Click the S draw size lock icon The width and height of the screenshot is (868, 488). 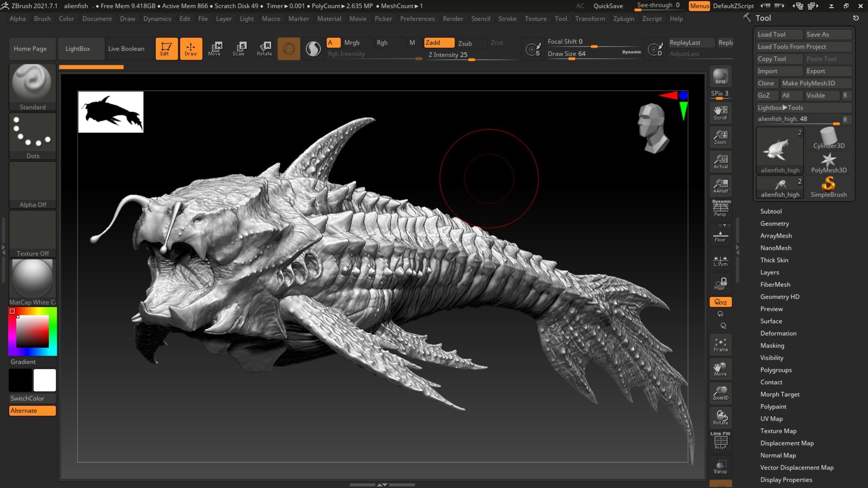click(x=533, y=49)
